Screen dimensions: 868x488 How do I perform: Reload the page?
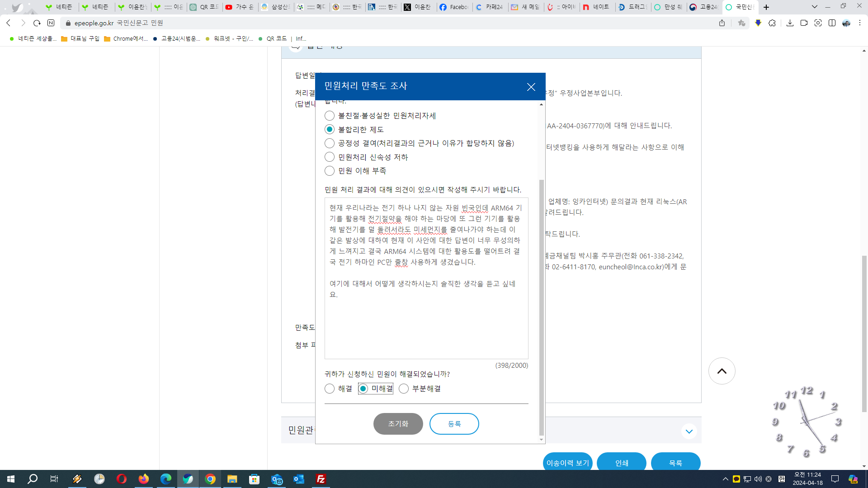click(37, 23)
